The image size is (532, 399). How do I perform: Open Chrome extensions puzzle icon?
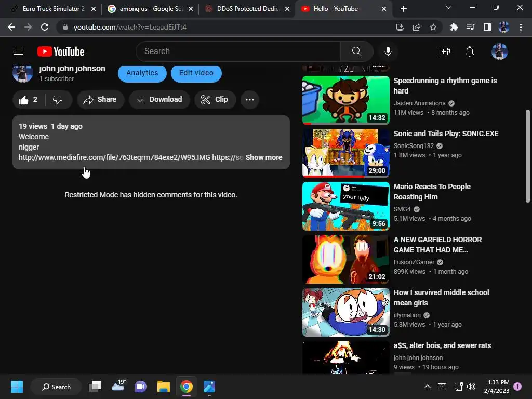(454, 27)
